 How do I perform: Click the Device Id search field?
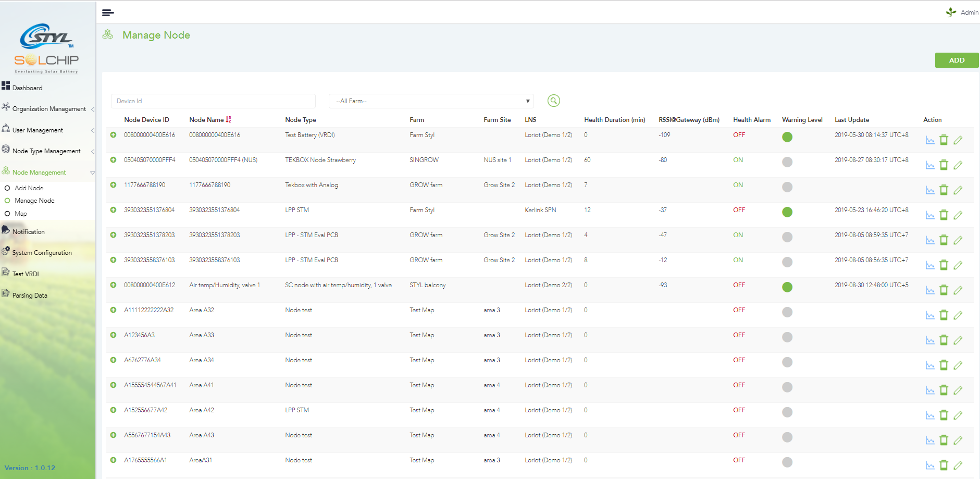[x=213, y=101]
